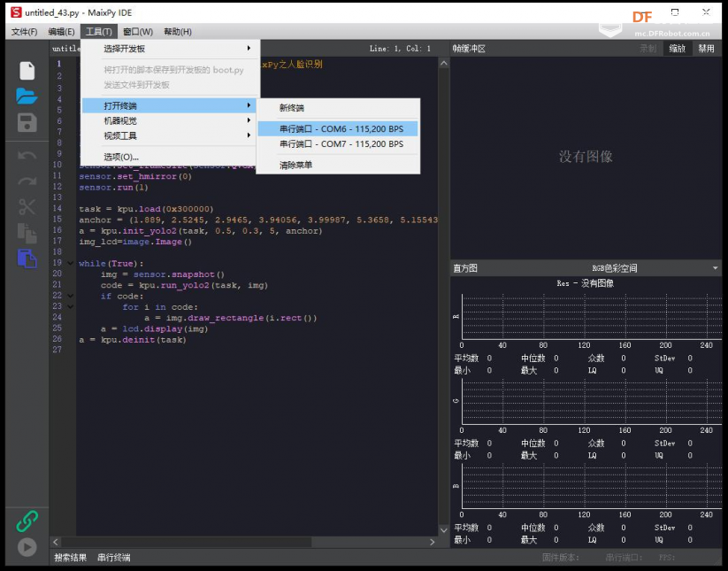This screenshot has height=571, width=728.
Task: Collapse the code fold at line 19
Action: click(71, 264)
